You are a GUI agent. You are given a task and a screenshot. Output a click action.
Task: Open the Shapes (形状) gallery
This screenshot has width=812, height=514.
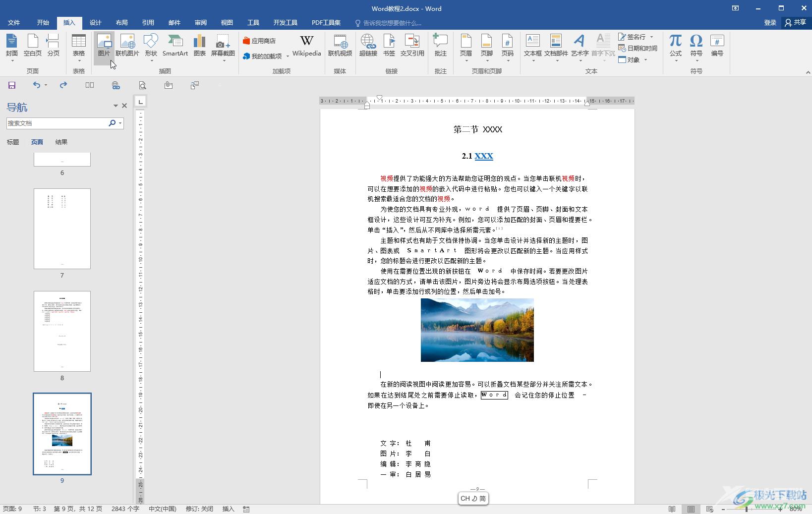click(151, 48)
